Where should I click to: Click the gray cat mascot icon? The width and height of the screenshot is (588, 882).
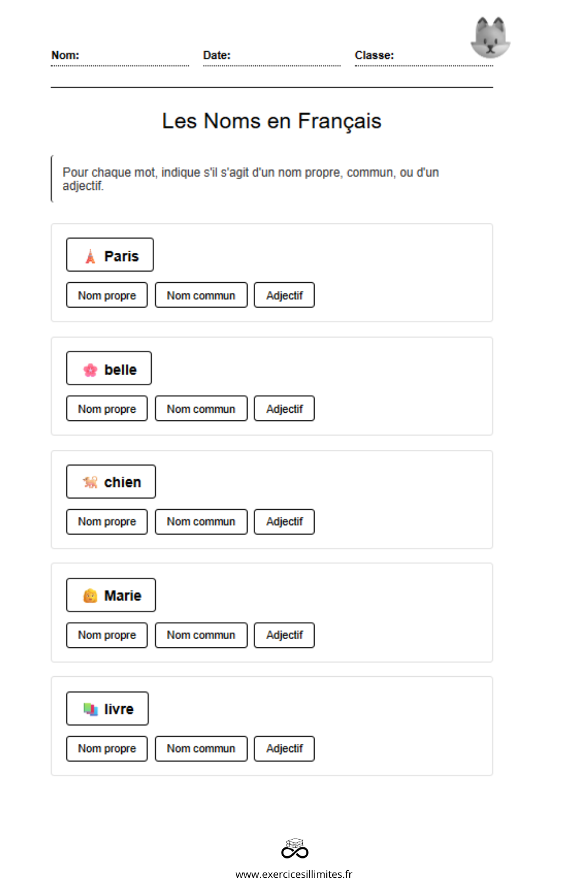point(490,38)
